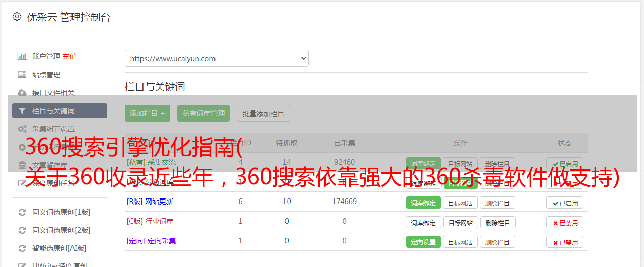The height and width of the screenshot is (267, 644).
Task: Click 删除栏目 for 行业词库 row
Action: (x=497, y=222)
